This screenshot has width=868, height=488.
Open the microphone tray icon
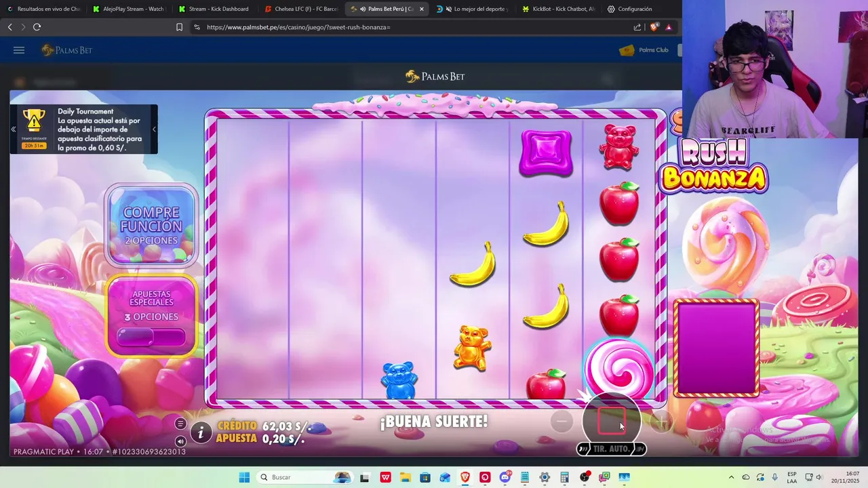tap(775, 477)
